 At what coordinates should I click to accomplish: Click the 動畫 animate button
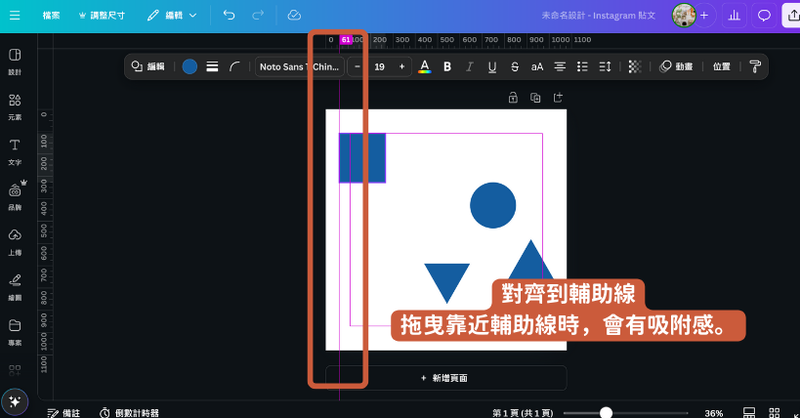tap(677, 67)
